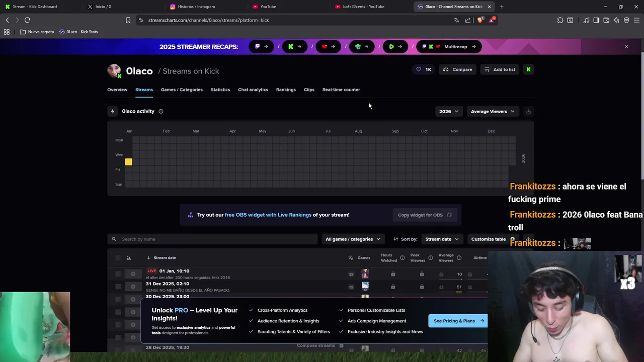
Task: Open free OBS widget with Live Rankings link
Action: click(268, 215)
